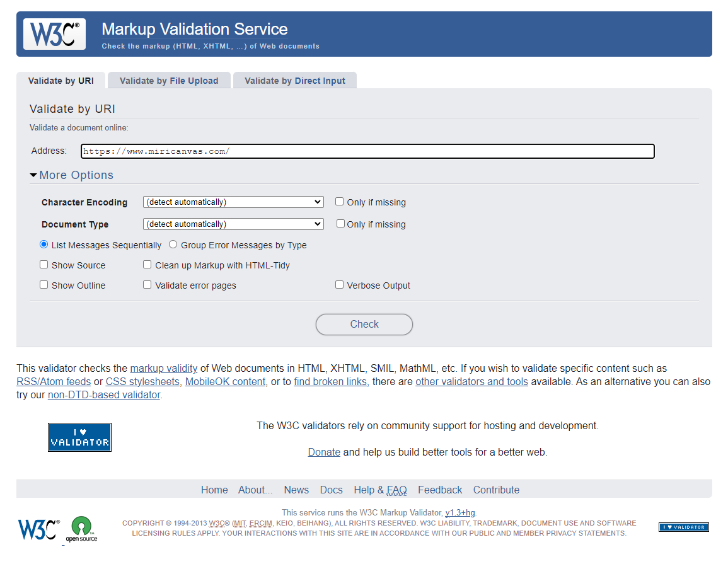Open the Validate by File Upload tab

[x=169, y=81]
